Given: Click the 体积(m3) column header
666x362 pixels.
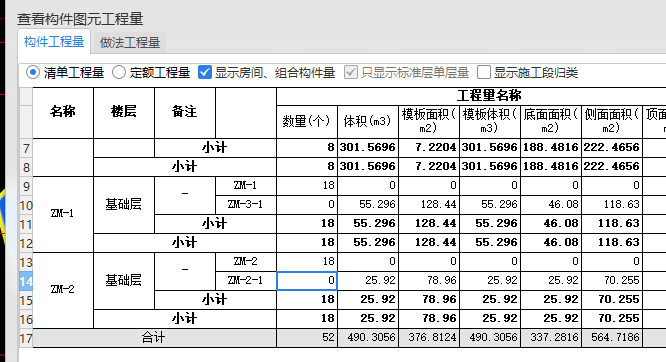Looking at the screenshot, I should (367, 122).
